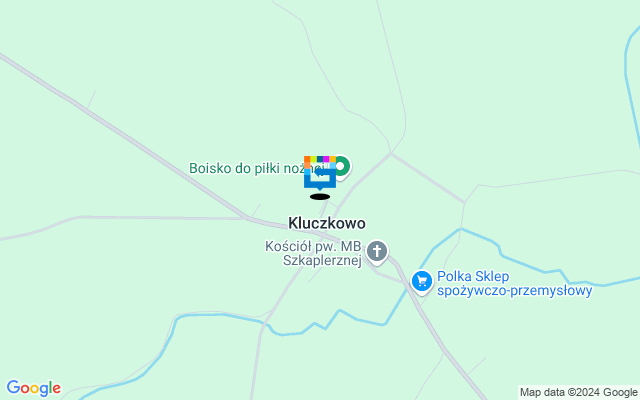Click the arrow inside the blue marker
The image size is (640, 400).
tap(320, 172)
